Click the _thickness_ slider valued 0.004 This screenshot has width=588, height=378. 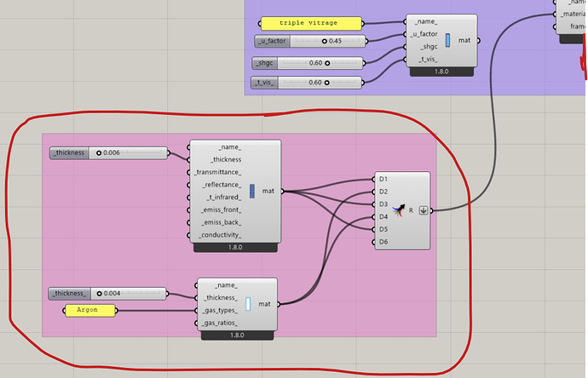point(107,294)
